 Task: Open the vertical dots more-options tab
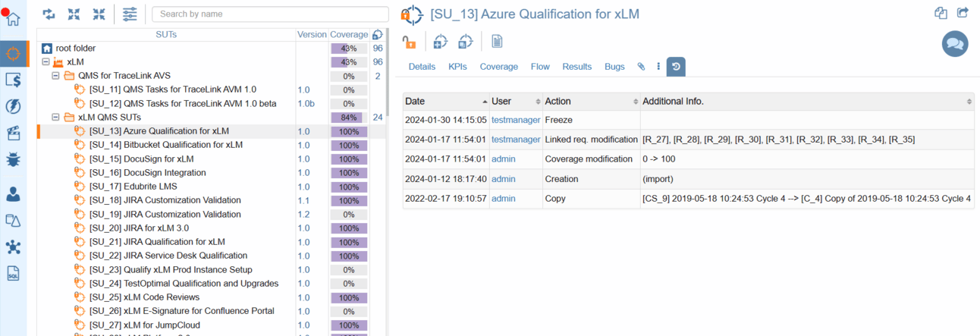(x=658, y=67)
